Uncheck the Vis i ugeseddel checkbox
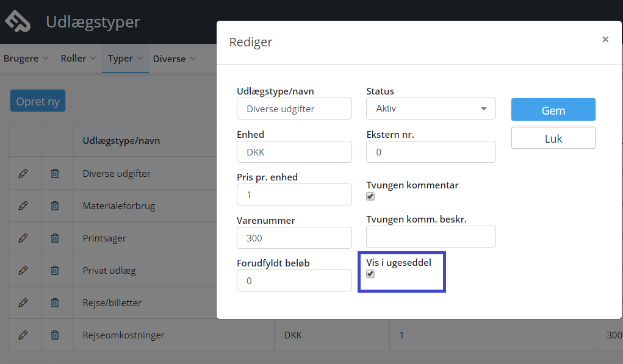The height and width of the screenshot is (364, 623). 370,274
